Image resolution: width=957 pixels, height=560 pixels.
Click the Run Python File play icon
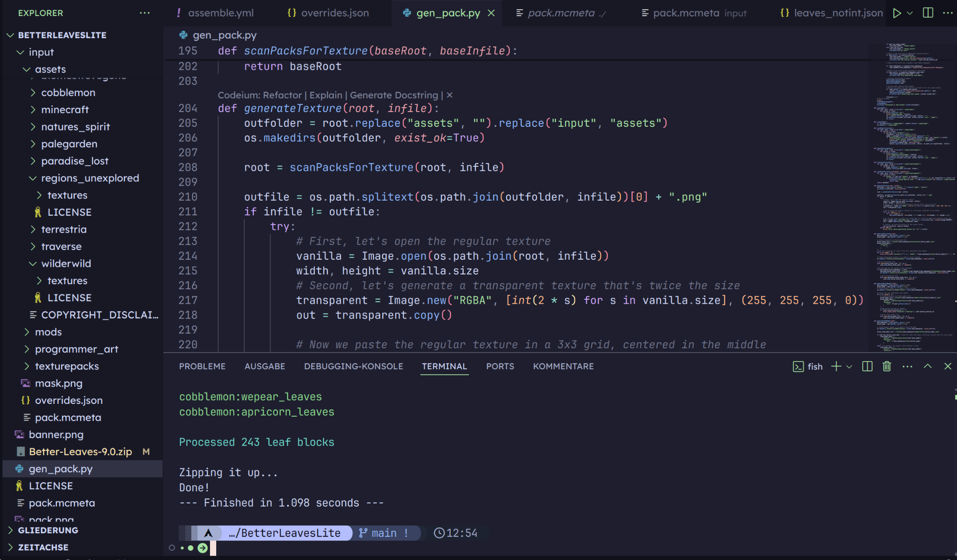point(896,13)
